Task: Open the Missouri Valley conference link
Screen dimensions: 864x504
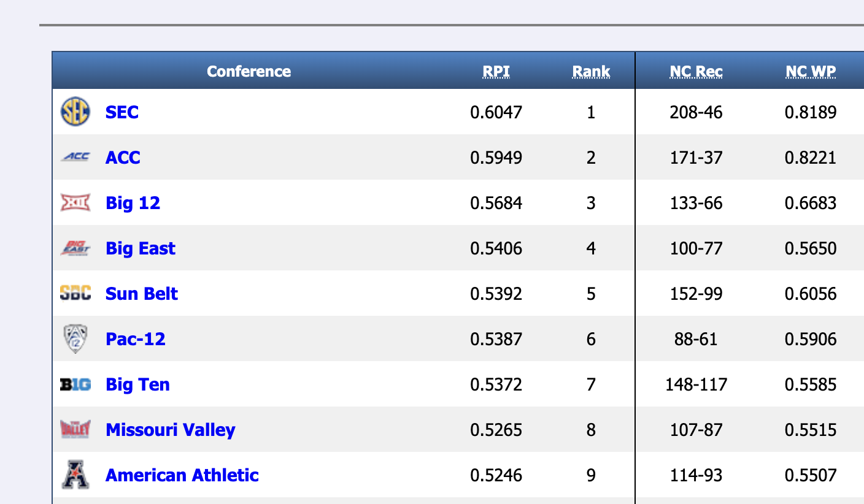Action: click(171, 430)
